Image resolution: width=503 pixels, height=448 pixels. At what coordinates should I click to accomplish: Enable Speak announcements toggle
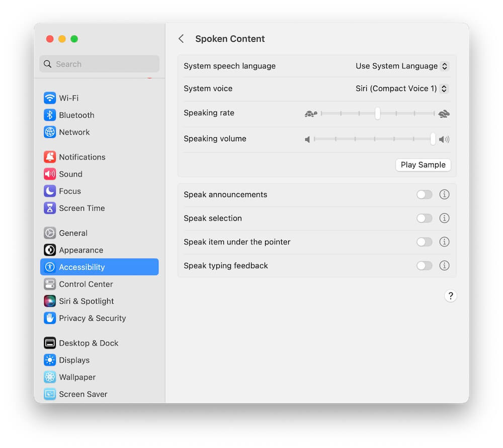[x=425, y=195]
